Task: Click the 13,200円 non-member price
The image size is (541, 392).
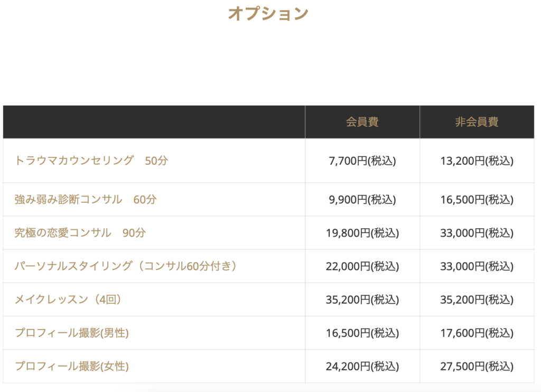Action: point(477,161)
